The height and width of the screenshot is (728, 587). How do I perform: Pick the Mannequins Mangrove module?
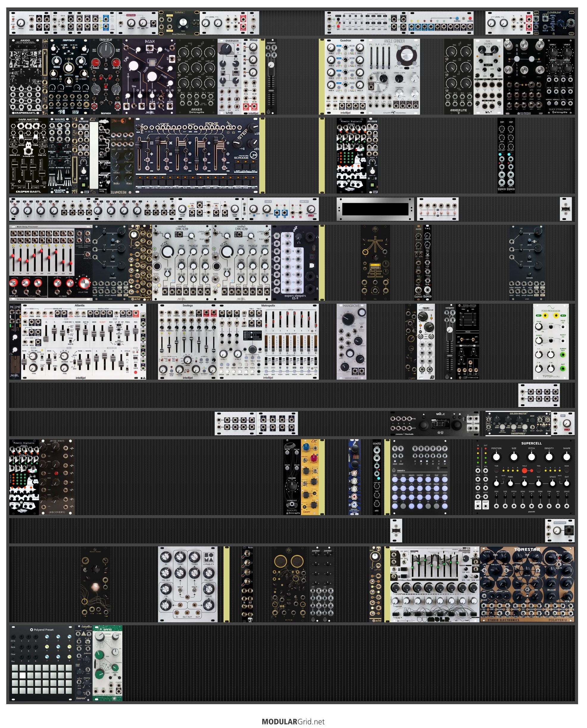click(352, 342)
